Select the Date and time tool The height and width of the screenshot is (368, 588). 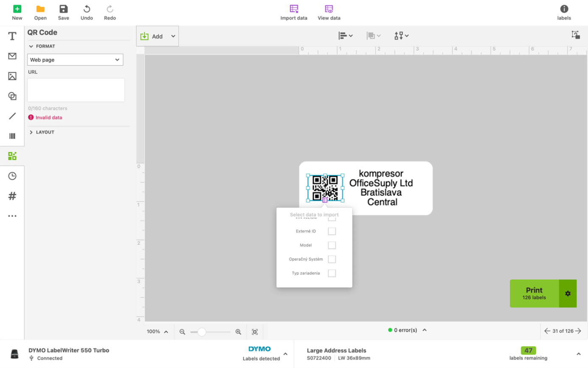click(x=12, y=176)
